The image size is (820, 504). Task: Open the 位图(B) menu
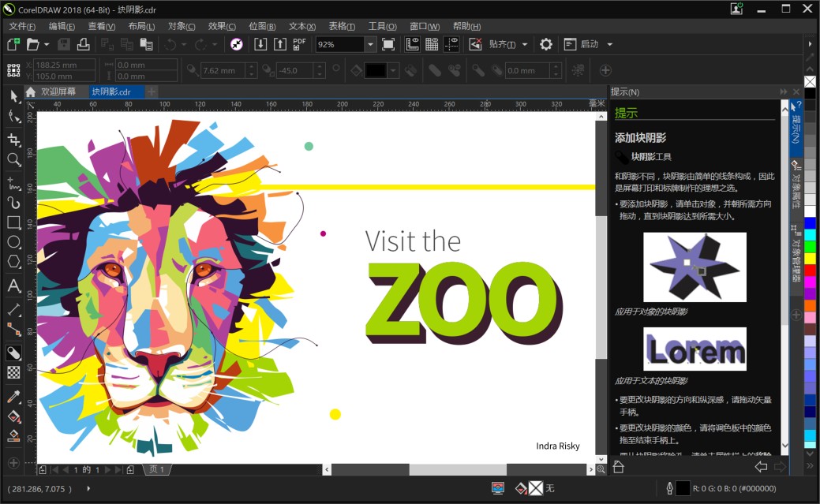262,26
